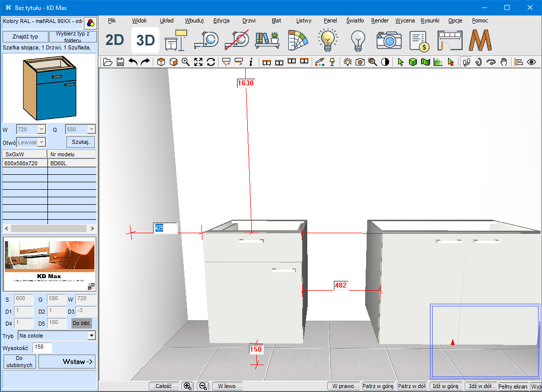
Task: Open the Wbuduj menu
Action: [194, 21]
